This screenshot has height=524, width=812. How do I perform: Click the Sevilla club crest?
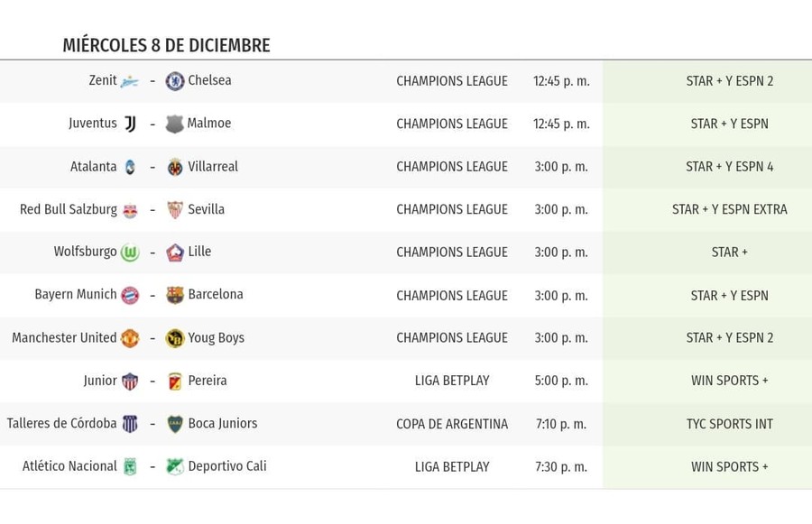pyautogui.click(x=175, y=209)
